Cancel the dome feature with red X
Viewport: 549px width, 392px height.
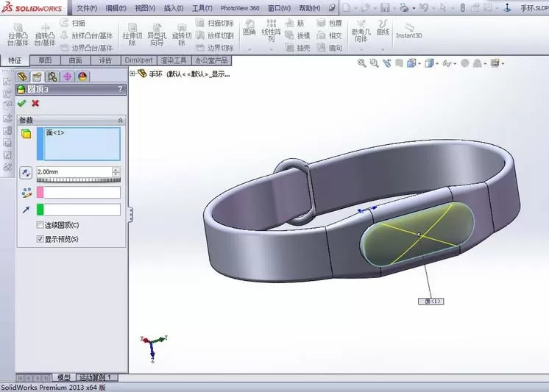tap(35, 103)
